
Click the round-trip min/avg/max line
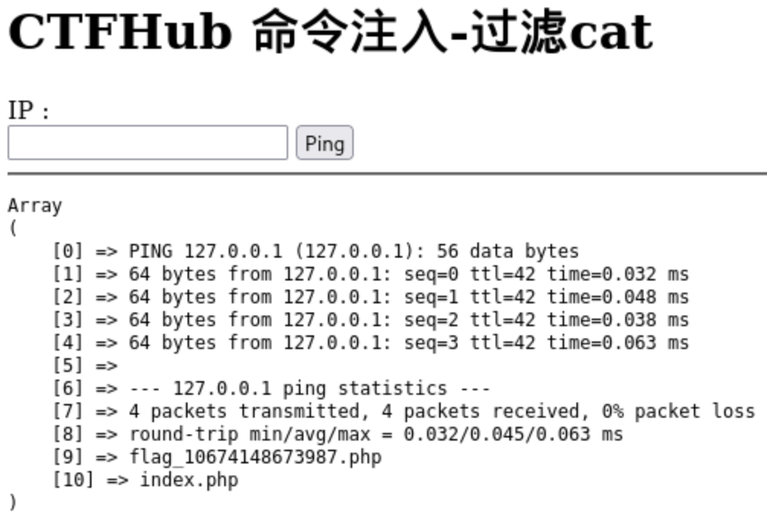(375, 434)
